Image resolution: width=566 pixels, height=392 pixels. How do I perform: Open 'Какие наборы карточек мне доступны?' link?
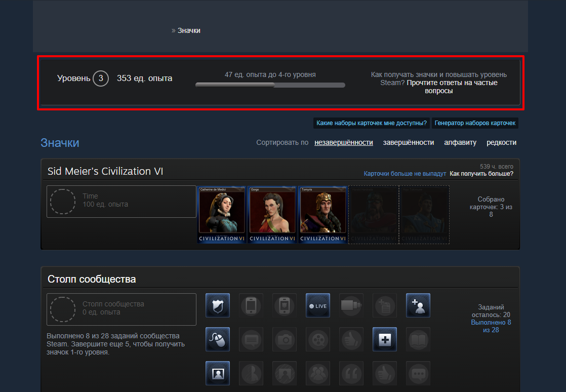372,123
